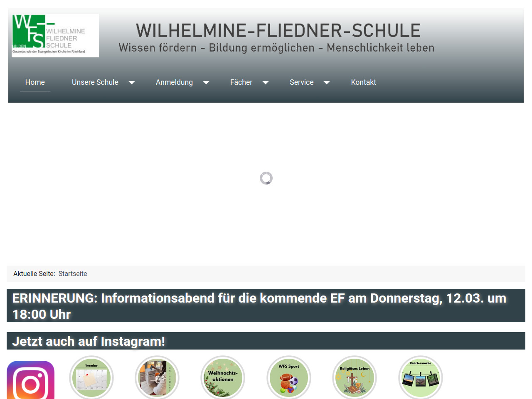Screen dimensions: 532x399
Task: Open the highlight circle with person photo
Action: point(157,378)
